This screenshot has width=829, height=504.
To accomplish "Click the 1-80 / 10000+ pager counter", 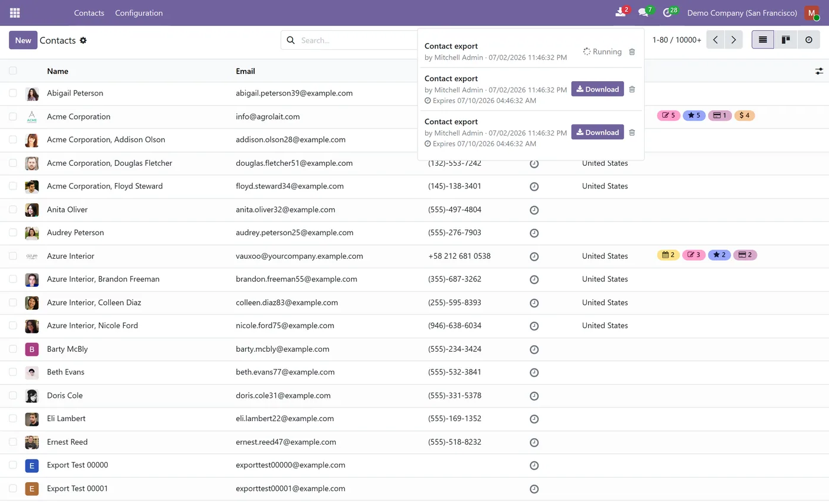I will pos(677,40).
